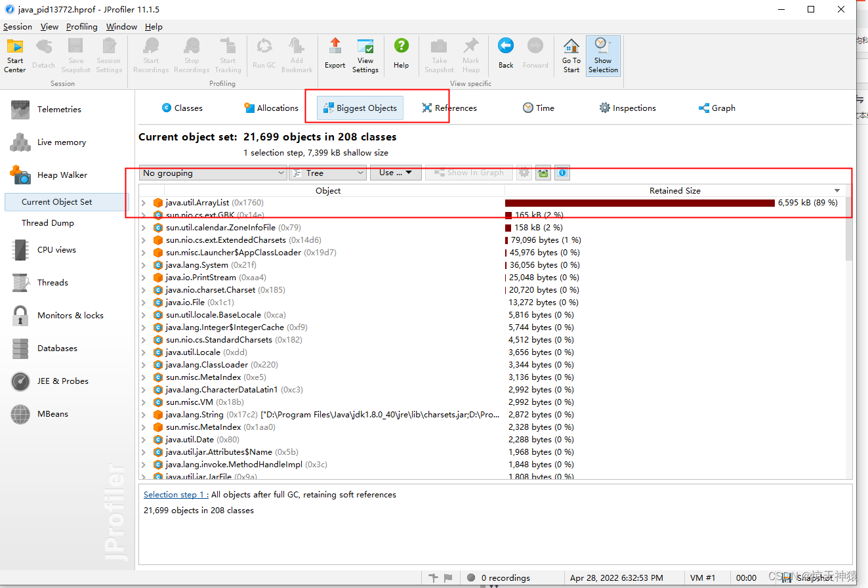868x588 pixels.
Task: Click the Object column header
Action: point(327,191)
